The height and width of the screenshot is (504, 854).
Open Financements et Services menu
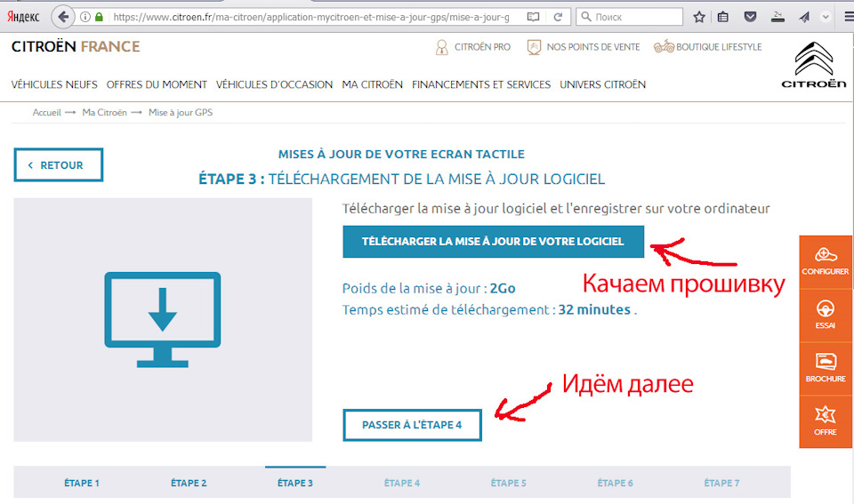click(481, 84)
